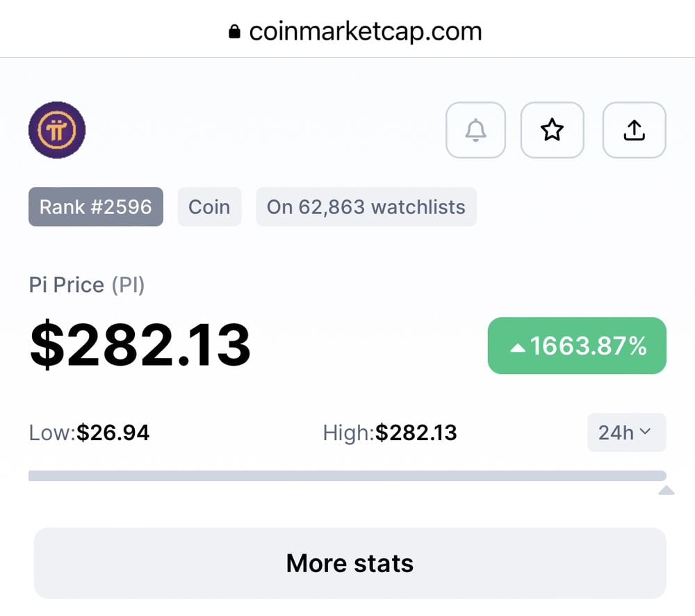Click the Coin tag
695x616 pixels.
tap(209, 206)
